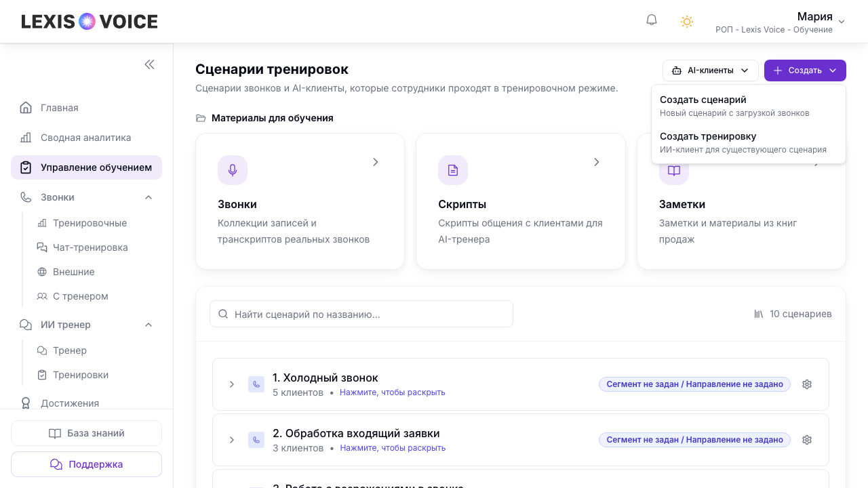Open Тренер under ИИ тренер

click(x=70, y=350)
